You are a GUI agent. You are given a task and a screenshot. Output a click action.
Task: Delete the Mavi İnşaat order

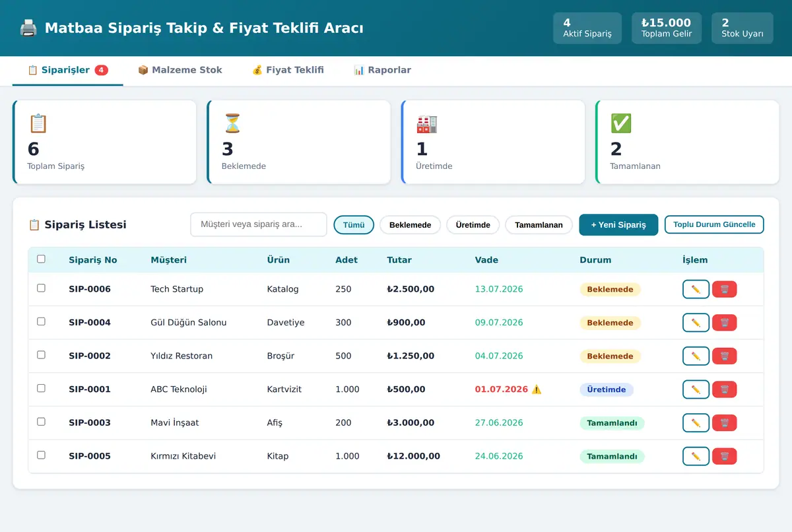[725, 422]
